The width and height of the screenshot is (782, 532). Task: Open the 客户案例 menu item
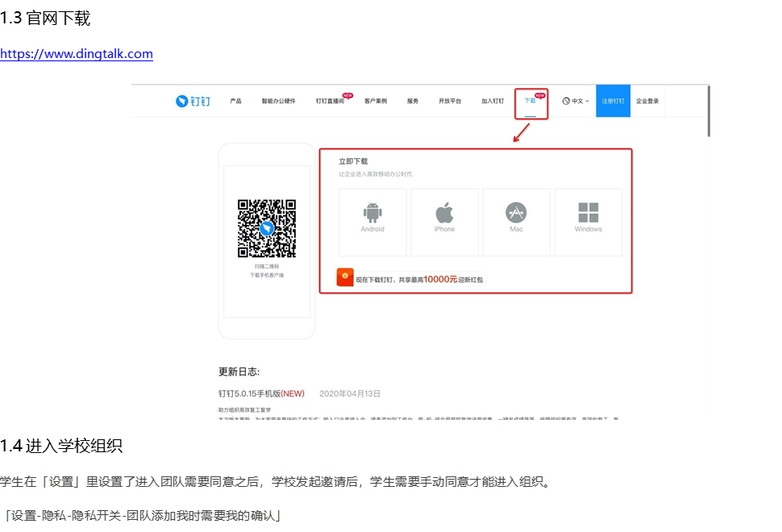pyautogui.click(x=375, y=102)
